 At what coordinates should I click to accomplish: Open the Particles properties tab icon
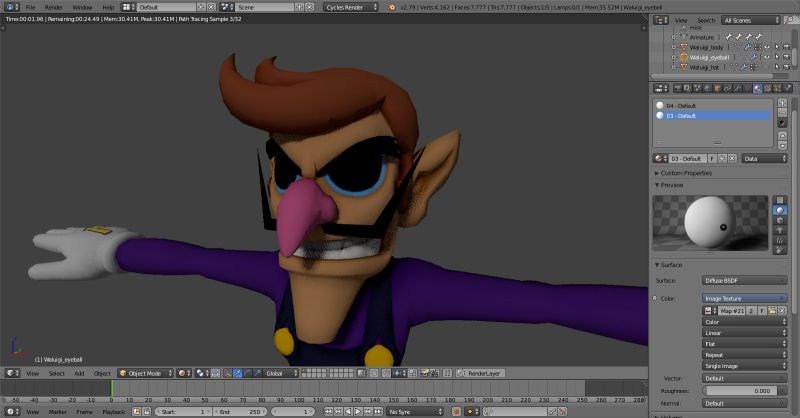pos(777,88)
